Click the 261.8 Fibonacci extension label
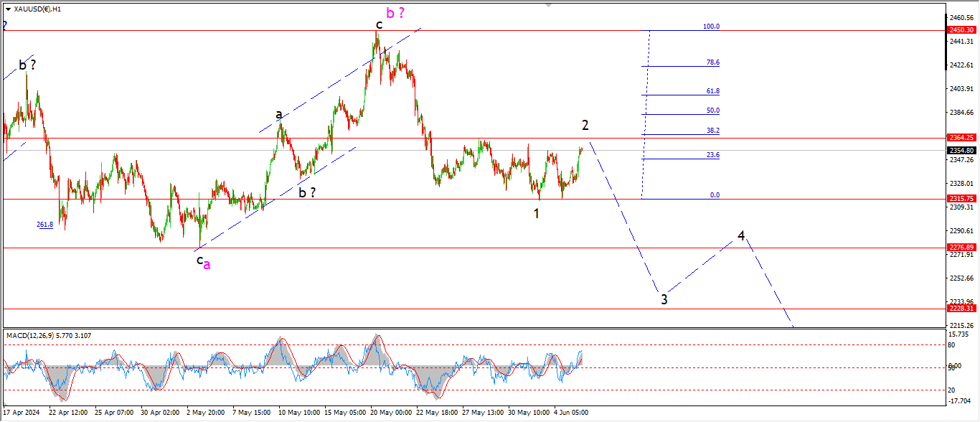Image resolution: width=980 pixels, height=422 pixels. click(x=44, y=225)
